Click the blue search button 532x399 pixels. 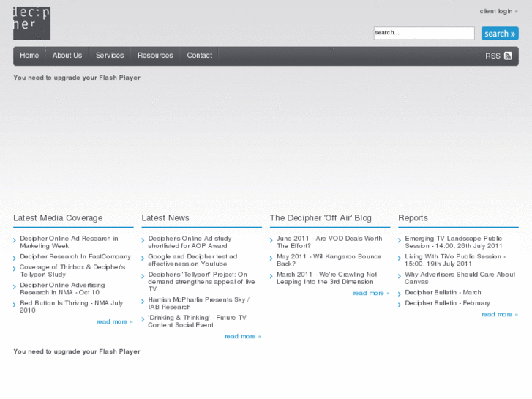(500, 33)
